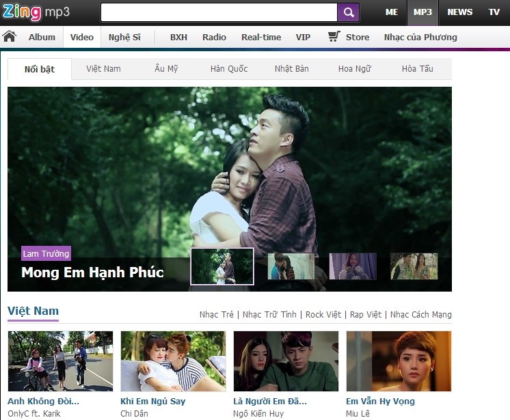510x420 pixels.
Task: Select the Hàn Quốc tab
Action: [x=229, y=69]
